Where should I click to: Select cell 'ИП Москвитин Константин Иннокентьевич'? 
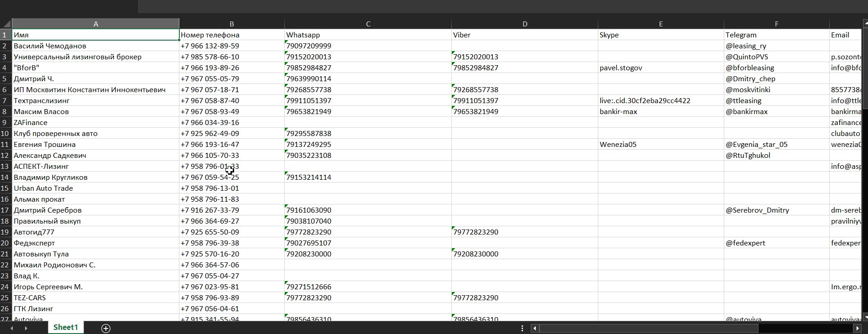[96, 89]
